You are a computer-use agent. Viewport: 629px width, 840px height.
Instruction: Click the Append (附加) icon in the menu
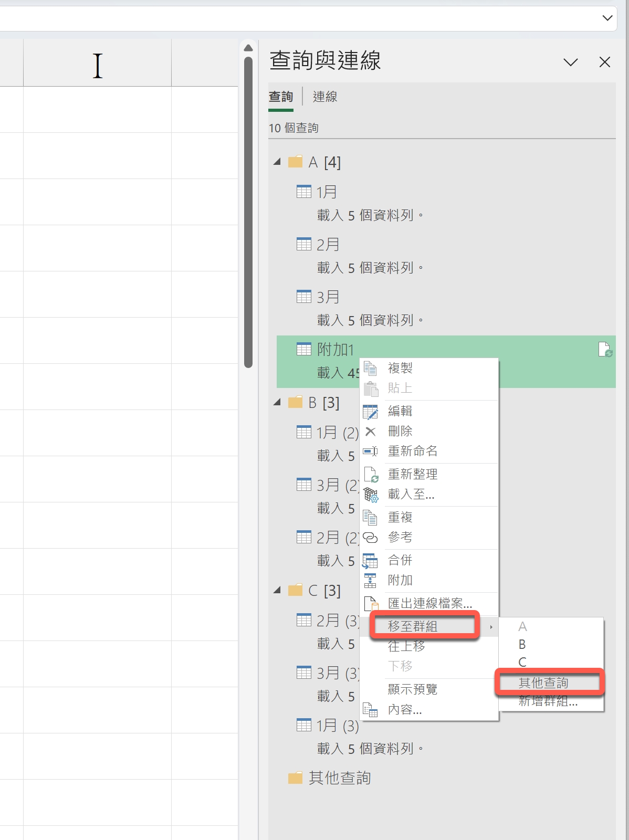tap(370, 581)
